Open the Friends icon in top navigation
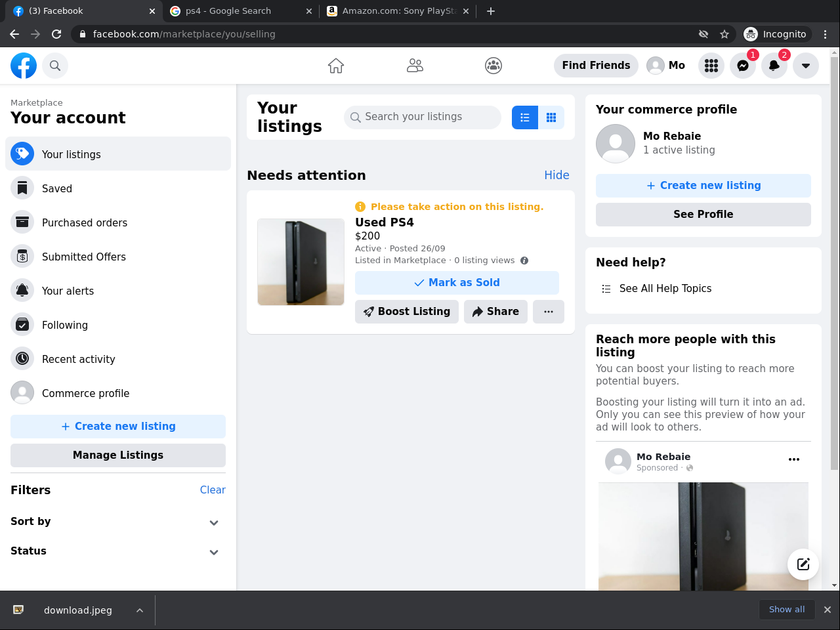Image resolution: width=840 pixels, height=630 pixels. point(415,66)
